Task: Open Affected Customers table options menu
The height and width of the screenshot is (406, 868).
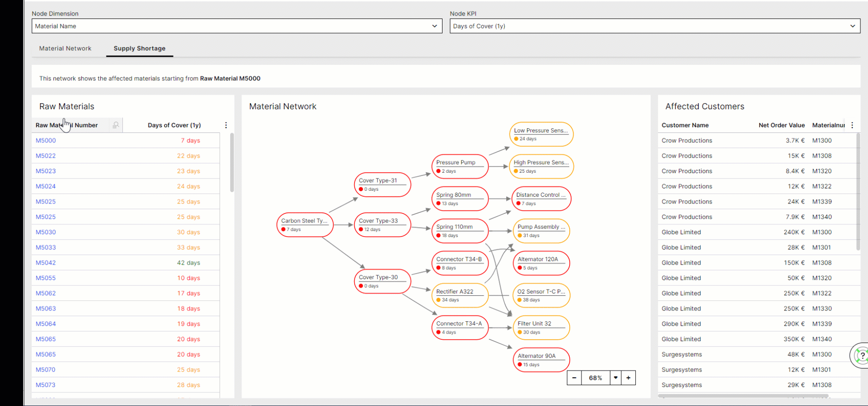Action: (x=852, y=125)
